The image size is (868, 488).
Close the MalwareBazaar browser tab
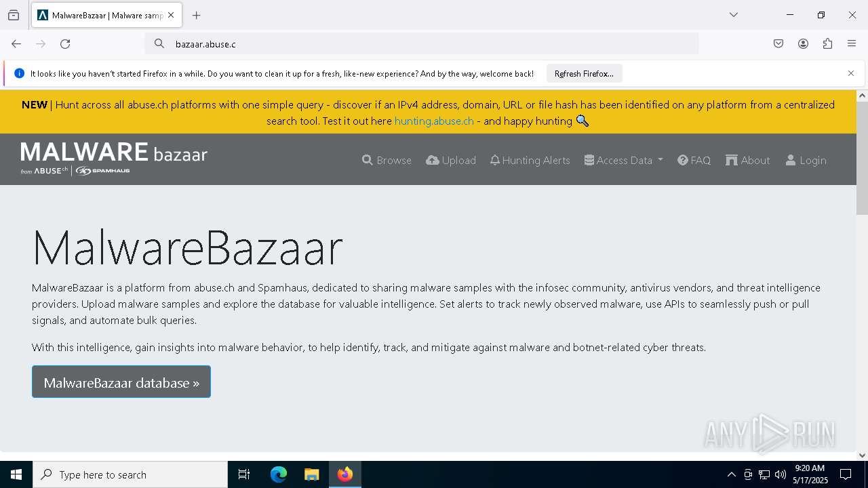click(x=171, y=15)
